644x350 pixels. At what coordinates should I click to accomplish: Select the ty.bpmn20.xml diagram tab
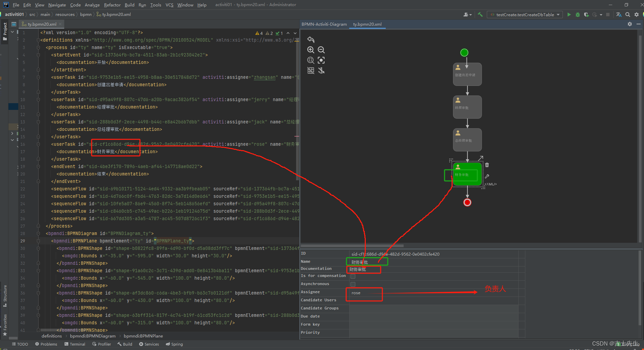tap(367, 24)
